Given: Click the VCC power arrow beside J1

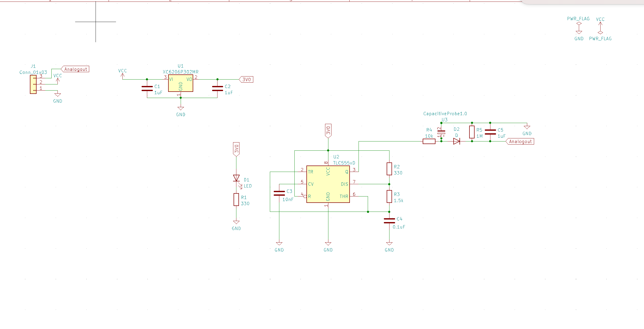Looking at the screenshot, I should [58, 81].
